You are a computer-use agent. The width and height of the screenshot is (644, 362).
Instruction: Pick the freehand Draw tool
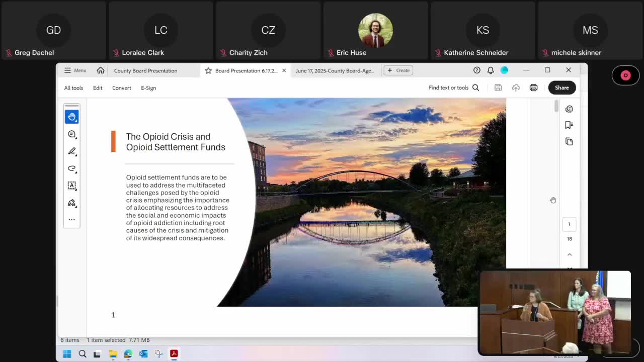[x=71, y=168]
